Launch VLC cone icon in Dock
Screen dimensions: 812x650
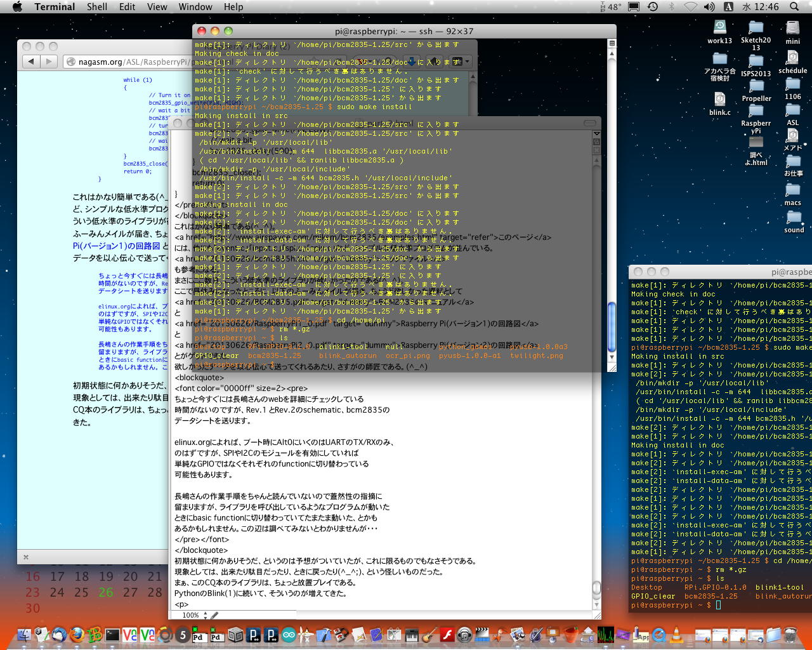click(676, 634)
